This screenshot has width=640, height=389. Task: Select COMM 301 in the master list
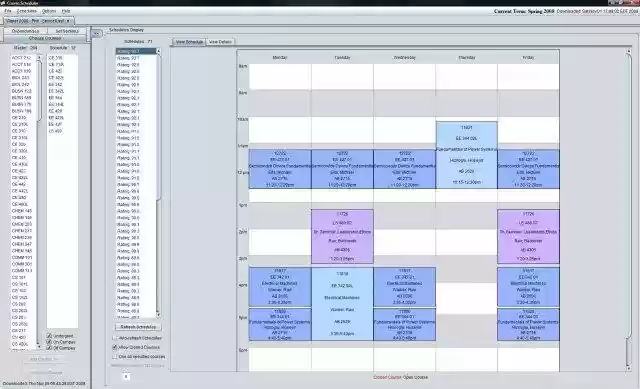pyautogui.click(x=22, y=264)
